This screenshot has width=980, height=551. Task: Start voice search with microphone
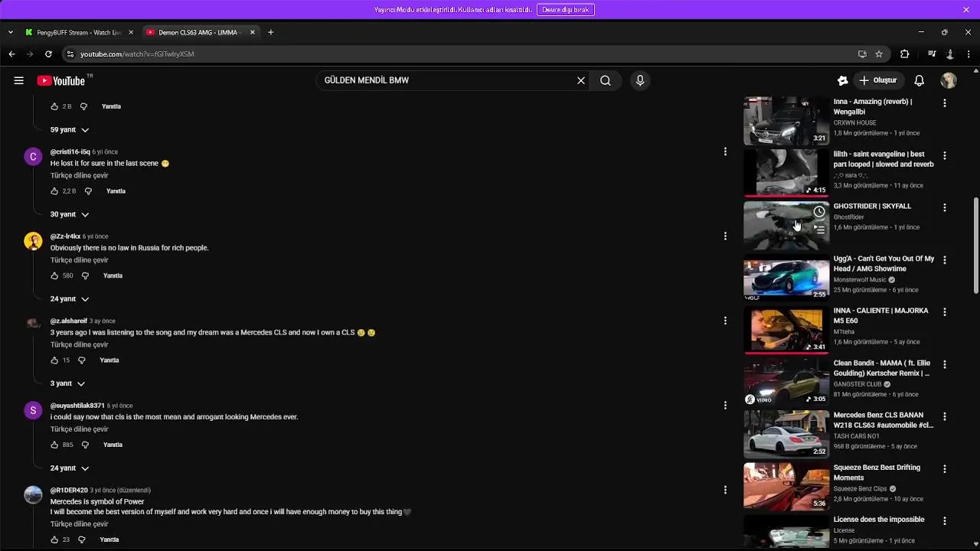[640, 80]
